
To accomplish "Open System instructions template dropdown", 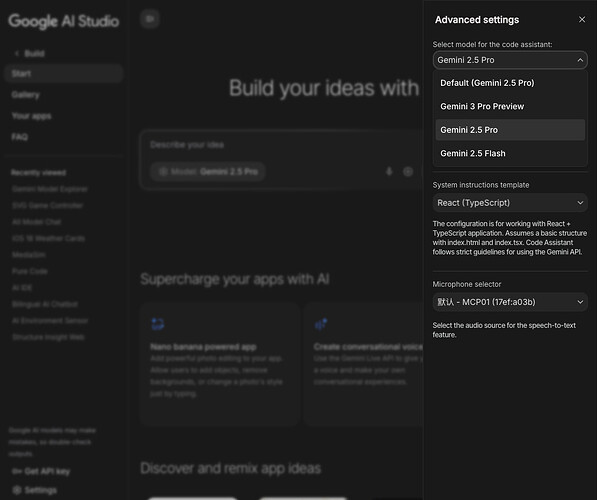I will [510, 203].
